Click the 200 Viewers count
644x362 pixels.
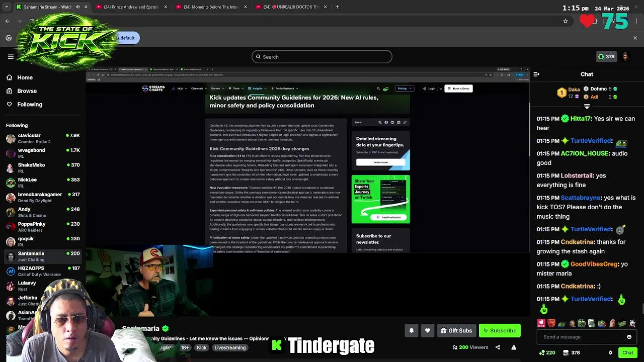(x=470, y=347)
